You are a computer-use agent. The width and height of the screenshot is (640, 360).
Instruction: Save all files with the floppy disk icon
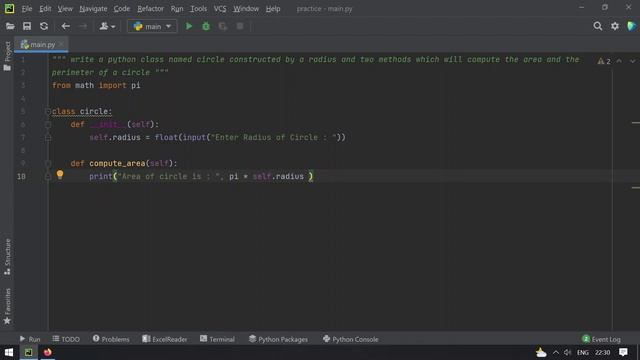[27, 27]
